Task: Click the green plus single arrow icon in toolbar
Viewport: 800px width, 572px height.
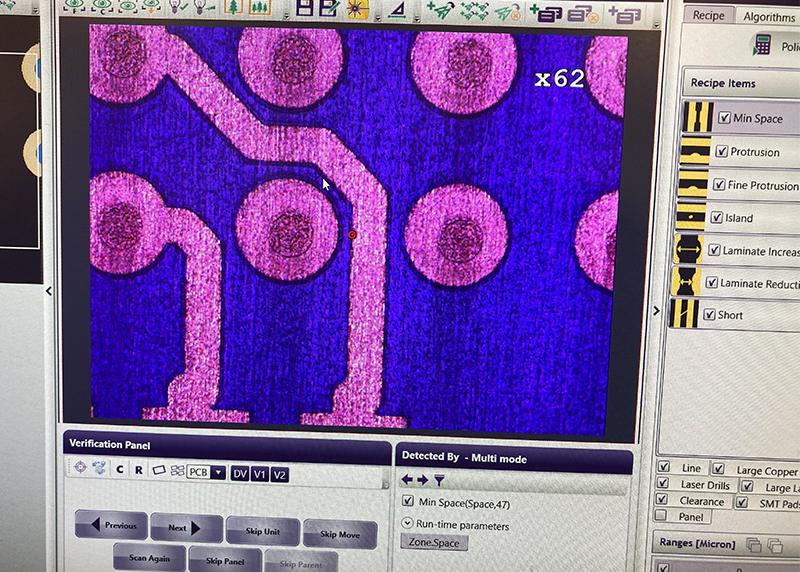Action: coord(438,10)
